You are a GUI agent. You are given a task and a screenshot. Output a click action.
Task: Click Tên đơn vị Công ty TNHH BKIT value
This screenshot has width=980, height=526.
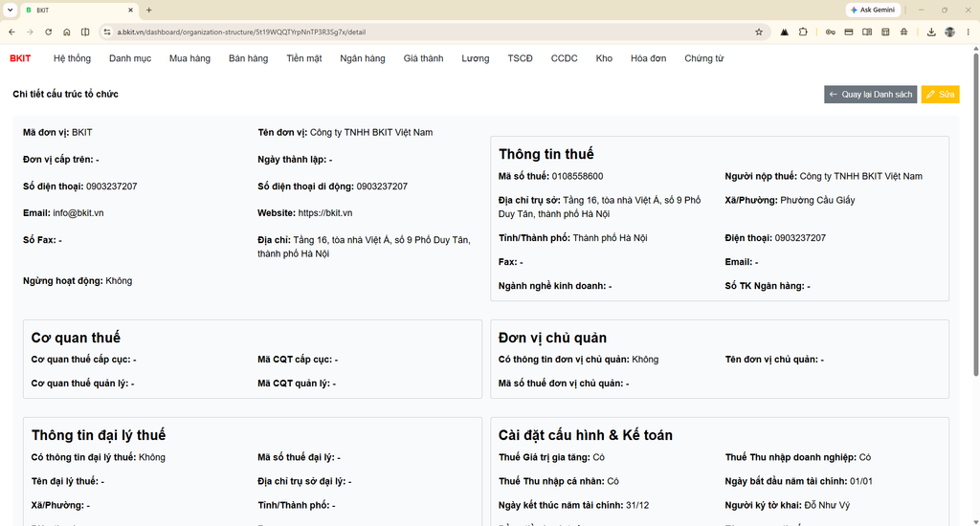pyautogui.click(x=371, y=132)
